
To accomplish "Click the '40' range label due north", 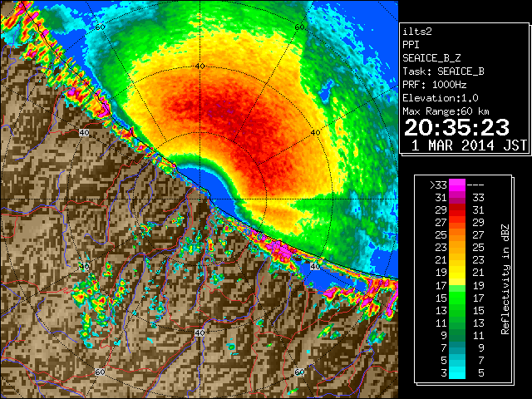I will (199, 66).
